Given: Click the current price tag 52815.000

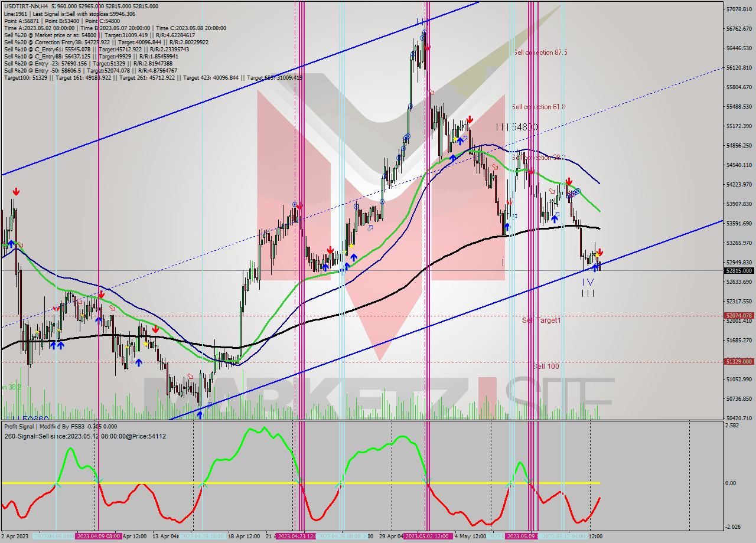Looking at the screenshot, I should [x=739, y=270].
